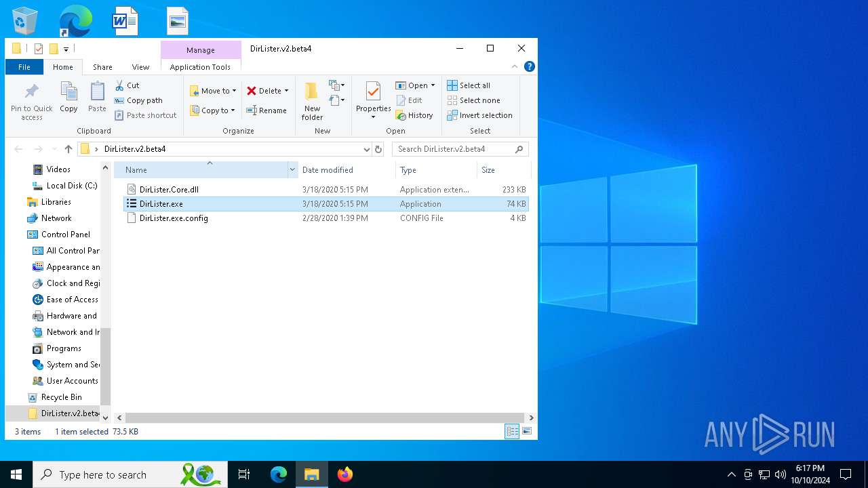Select Programs in navigation pane

click(64, 348)
